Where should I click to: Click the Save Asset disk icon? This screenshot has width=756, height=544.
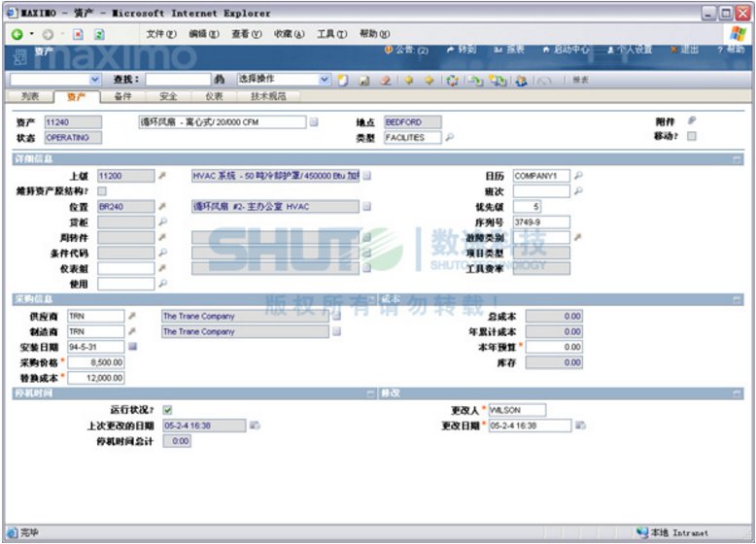(x=364, y=81)
